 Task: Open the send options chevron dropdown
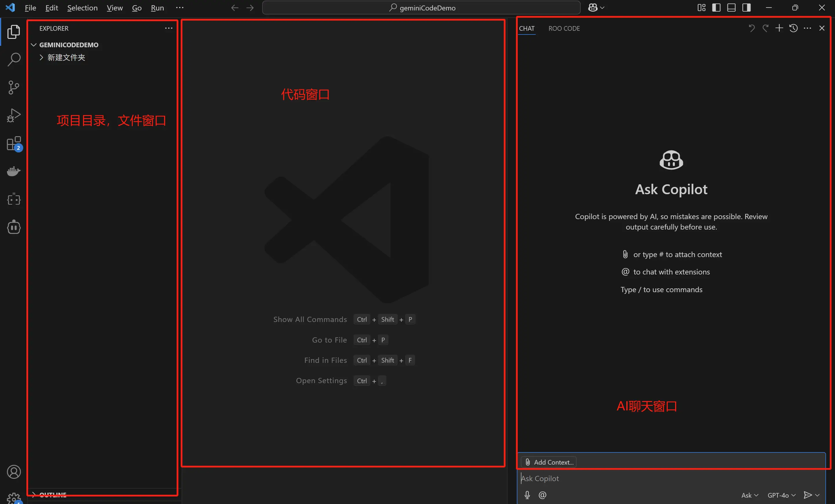[817, 495]
